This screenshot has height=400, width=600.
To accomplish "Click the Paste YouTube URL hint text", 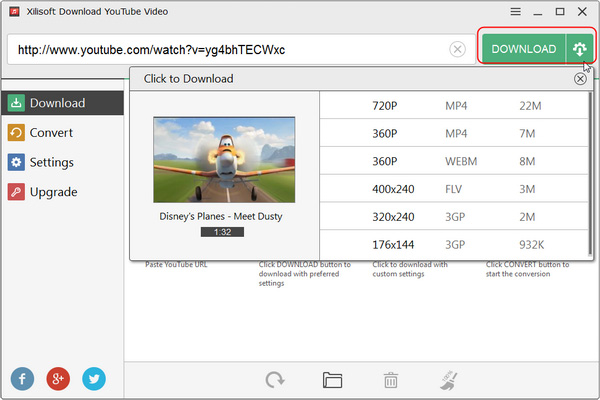I will pos(176,264).
